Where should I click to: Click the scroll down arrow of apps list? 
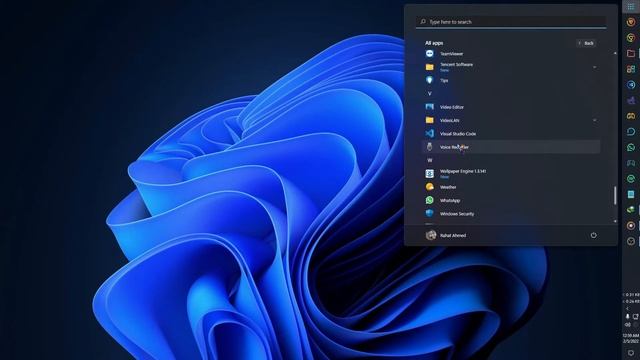pos(615,221)
